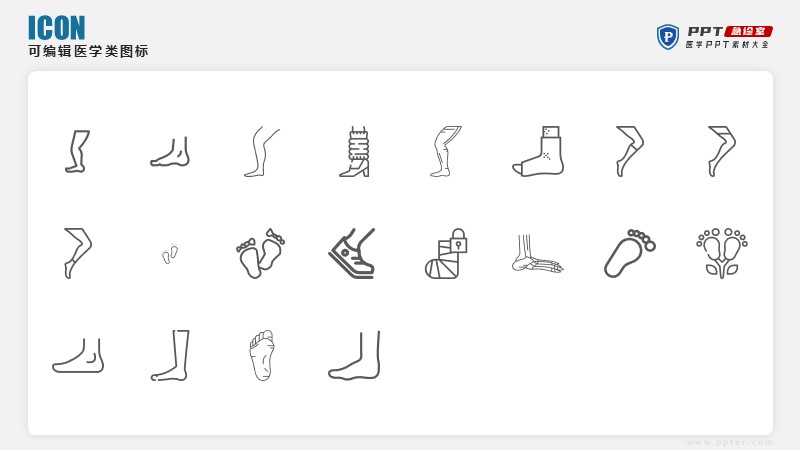Click the PPT shield logo

click(667, 37)
